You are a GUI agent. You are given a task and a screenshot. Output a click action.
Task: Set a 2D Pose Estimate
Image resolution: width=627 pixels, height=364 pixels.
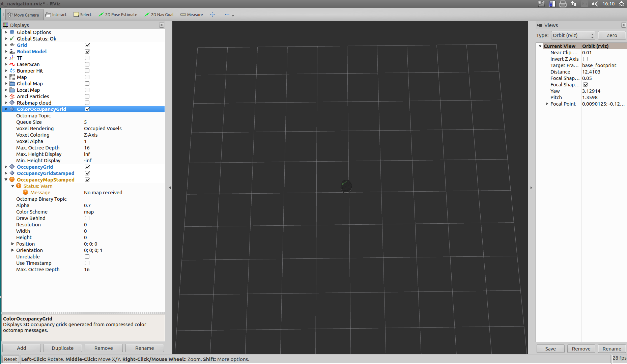118,15
